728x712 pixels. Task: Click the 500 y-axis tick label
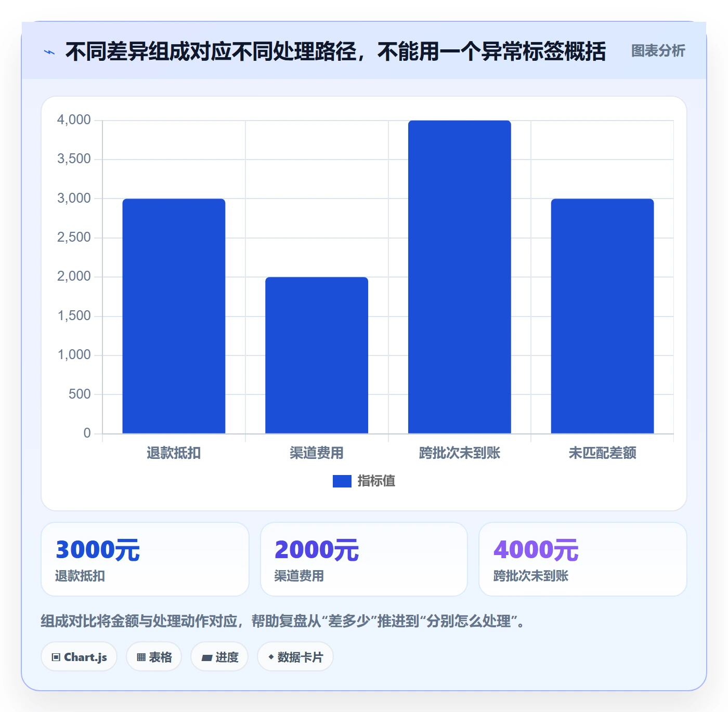pos(80,394)
